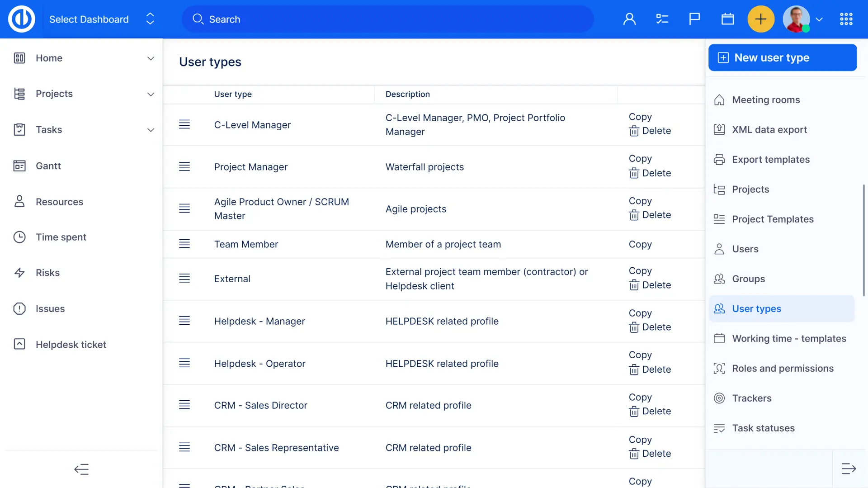Expand the Home menu chevron
The height and width of the screenshot is (488, 868).
[151, 58]
